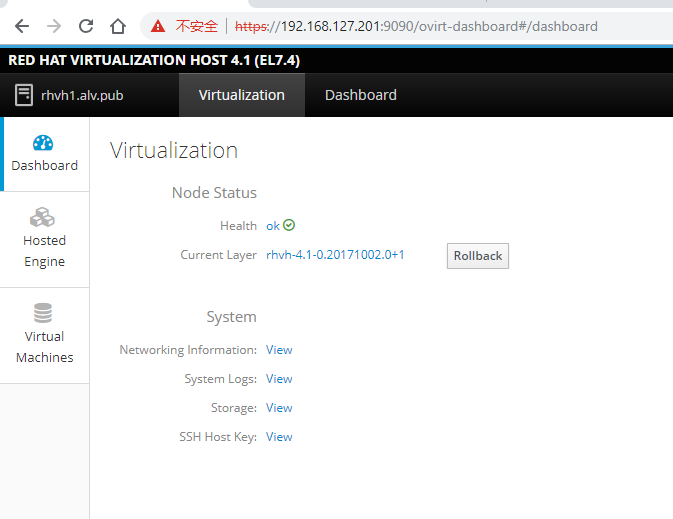Click the 不安全 security label
Screen dimensions: 673x519
[x=197, y=27]
